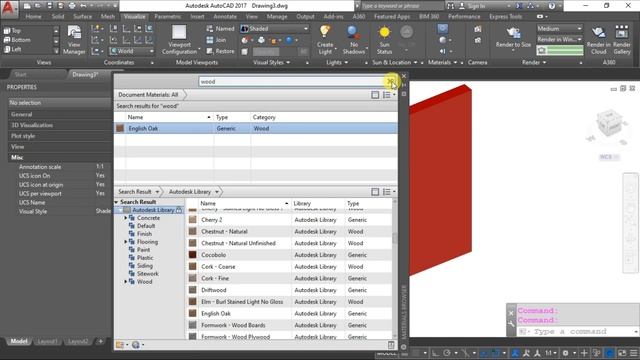This screenshot has height=360, width=640.
Task: Toggle the Autodesk Library lock icon
Action: tap(179, 210)
